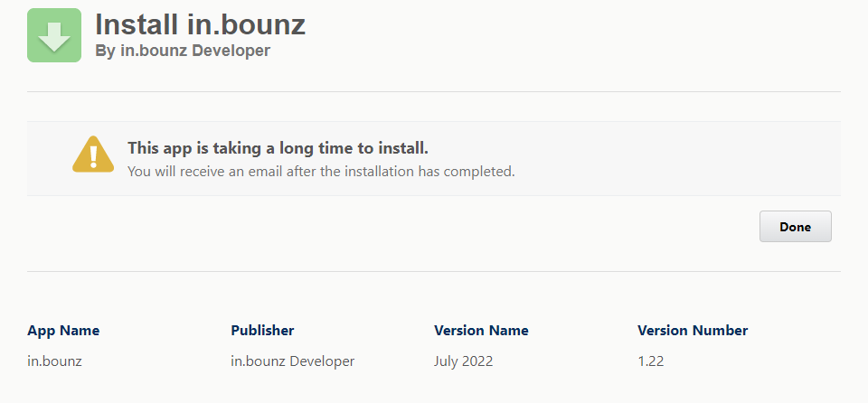Click the Done button
This screenshot has height=403, width=868.
(x=795, y=227)
